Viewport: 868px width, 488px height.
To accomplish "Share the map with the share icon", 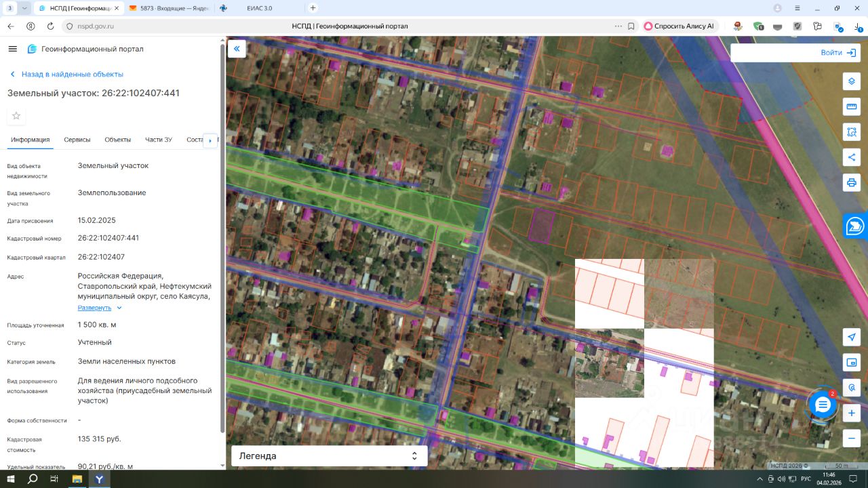I will pos(852,157).
